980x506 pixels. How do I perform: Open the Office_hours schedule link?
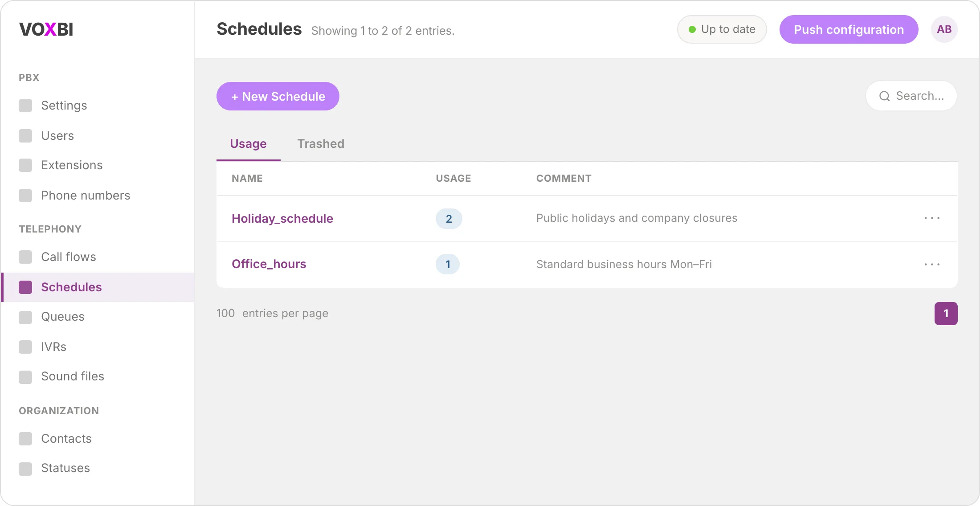(269, 264)
